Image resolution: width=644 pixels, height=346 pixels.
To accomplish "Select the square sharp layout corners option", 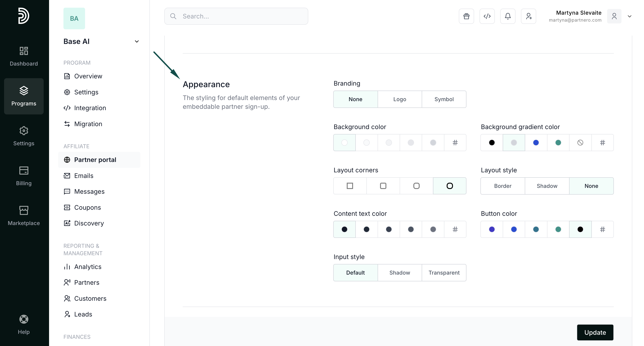I will (350, 186).
